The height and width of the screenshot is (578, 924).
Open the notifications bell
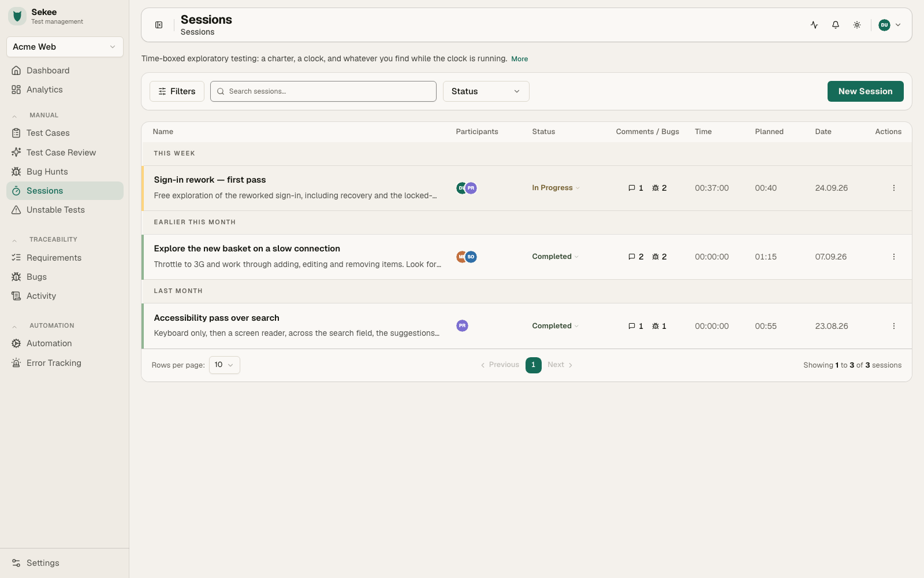[x=836, y=25]
